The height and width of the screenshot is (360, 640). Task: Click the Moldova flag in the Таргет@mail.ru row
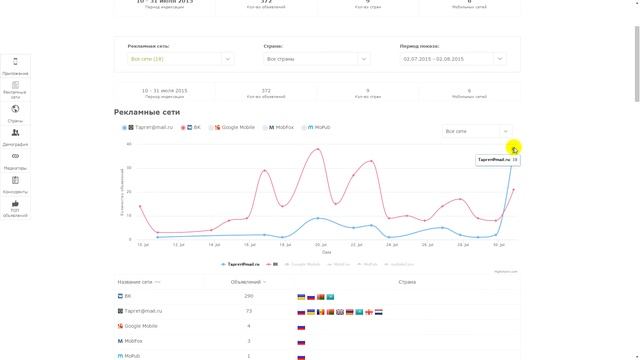pyautogui.click(x=321, y=312)
